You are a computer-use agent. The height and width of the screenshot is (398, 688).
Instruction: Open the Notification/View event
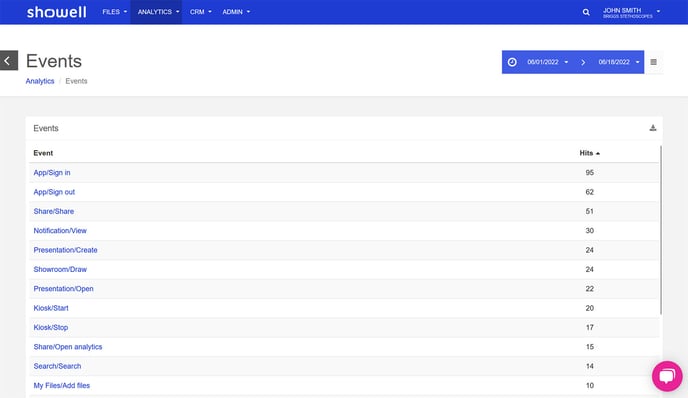60,230
